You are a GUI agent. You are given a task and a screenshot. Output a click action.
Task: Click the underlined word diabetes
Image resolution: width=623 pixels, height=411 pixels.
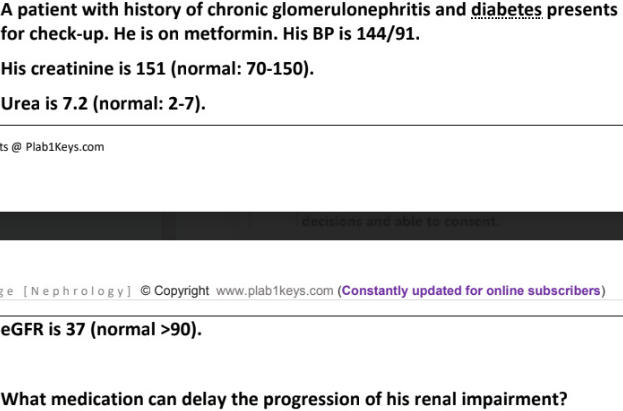click(506, 10)
